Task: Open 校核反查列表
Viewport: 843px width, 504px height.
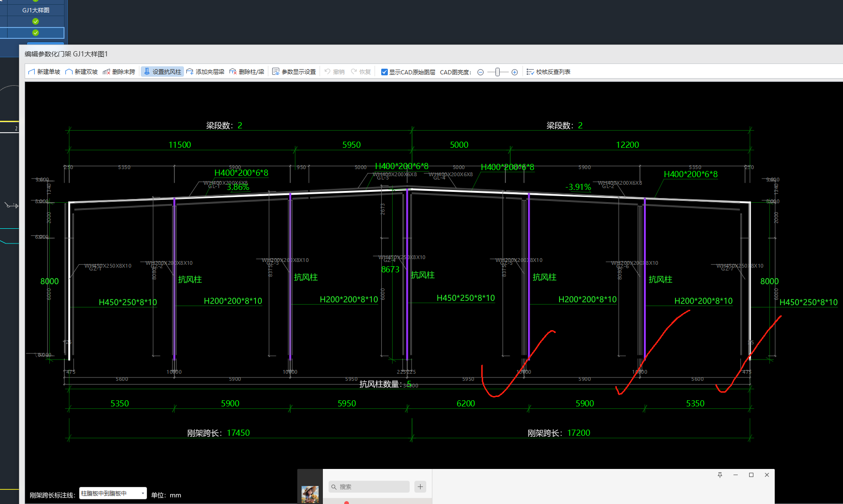Action: click(549, 72)
